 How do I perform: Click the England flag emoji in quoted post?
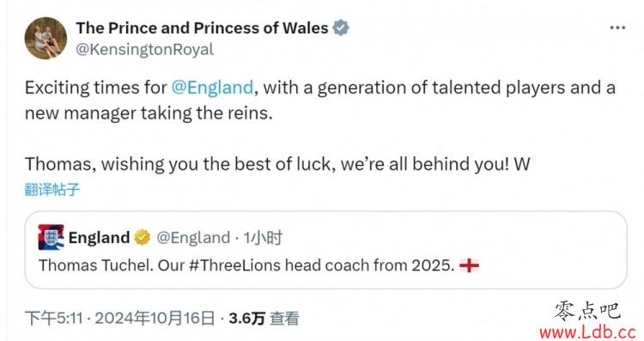(x=469, y=265)
